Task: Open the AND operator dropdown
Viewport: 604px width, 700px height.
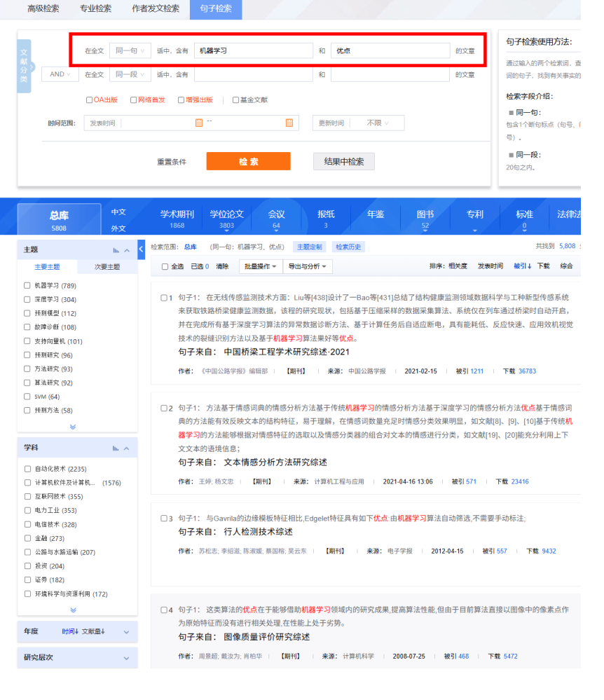Action: (x=60, y=74)
